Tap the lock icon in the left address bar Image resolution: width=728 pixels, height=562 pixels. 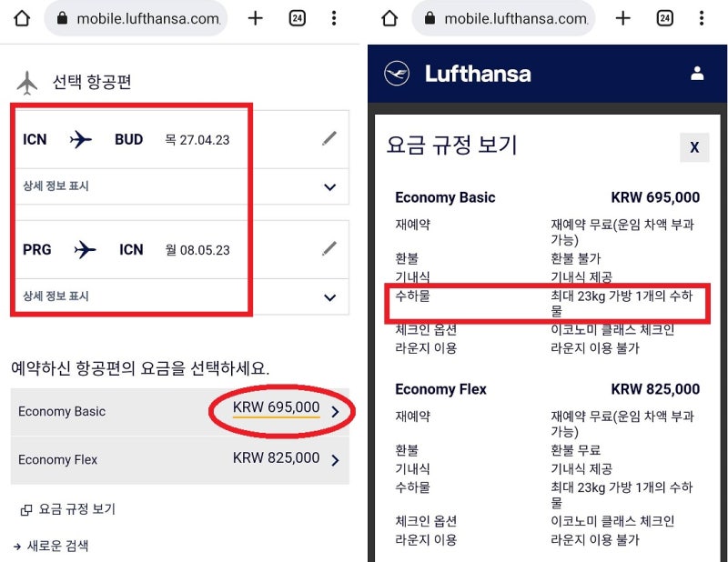(62, 18)
